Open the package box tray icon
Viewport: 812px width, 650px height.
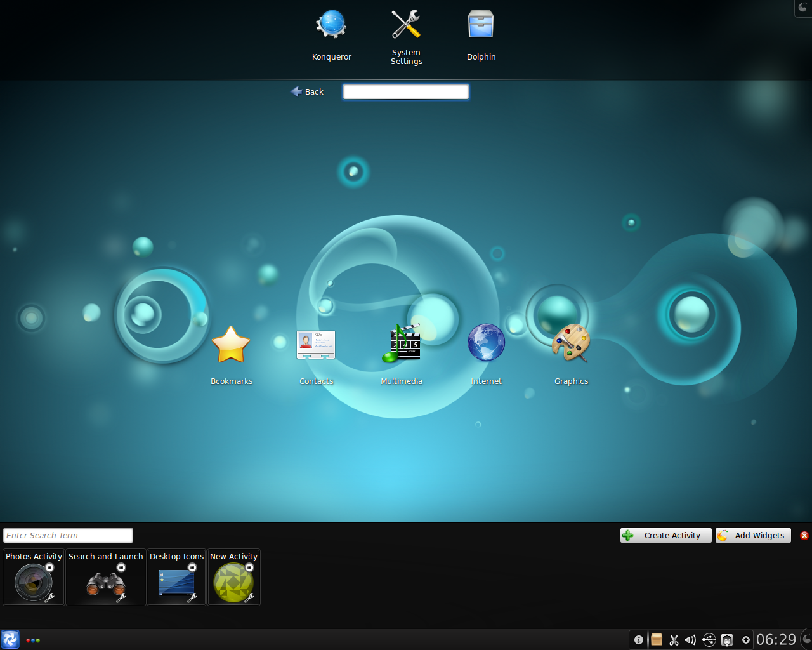pos(657,639)
